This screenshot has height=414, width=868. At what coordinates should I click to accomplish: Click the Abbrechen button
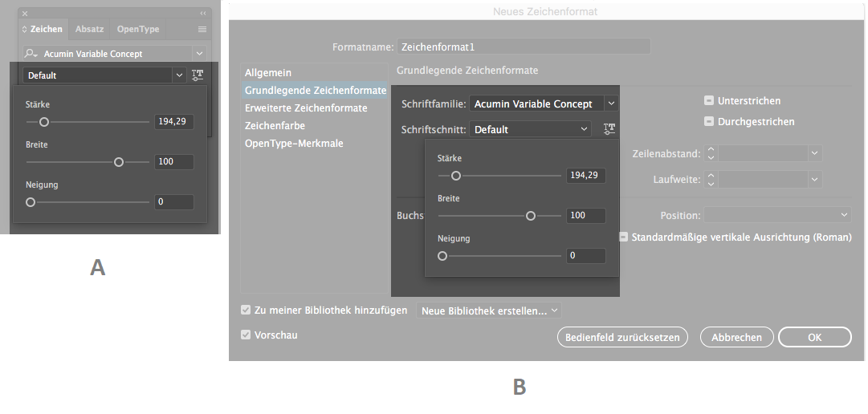pyautogui.click(x=736, y=337)
